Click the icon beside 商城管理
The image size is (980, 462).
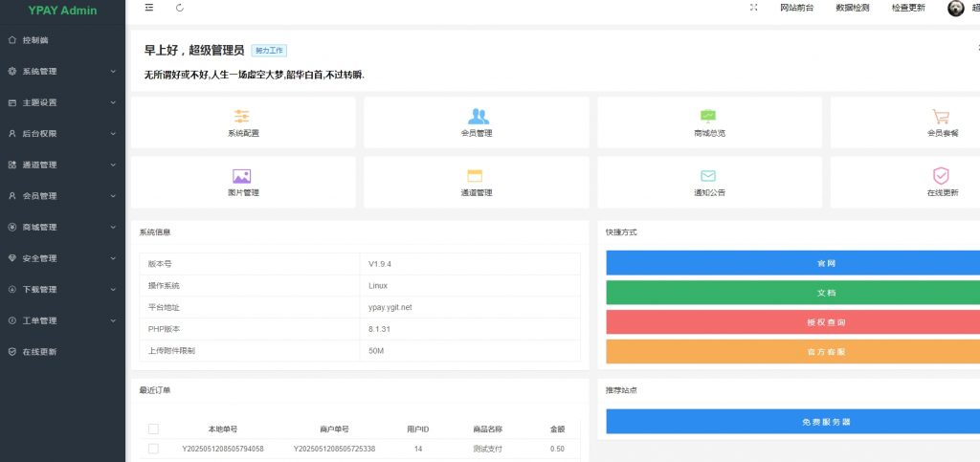point(11,228)
